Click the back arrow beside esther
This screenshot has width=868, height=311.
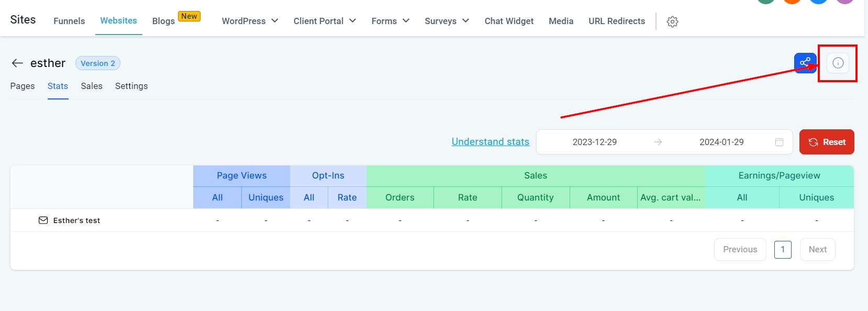tap(17, 63)
